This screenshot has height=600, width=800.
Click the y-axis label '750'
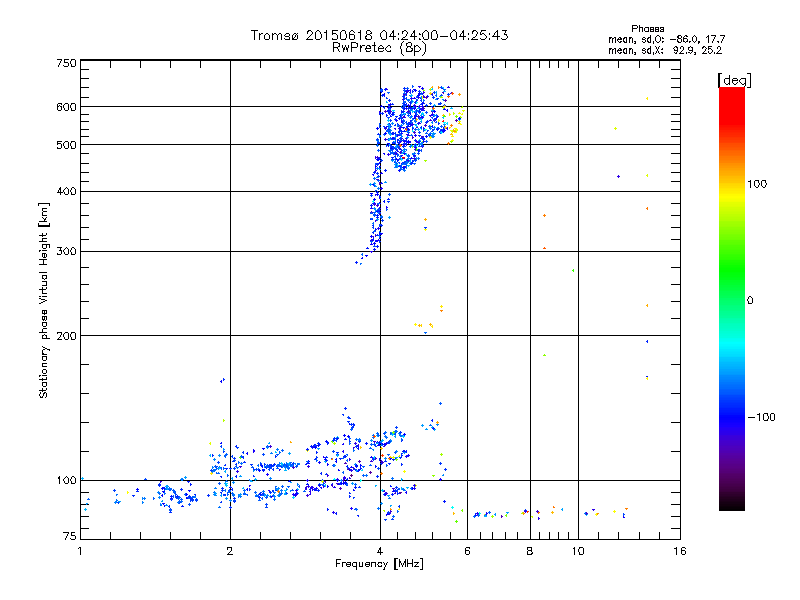pyautogui.click(x=67, y=63)
